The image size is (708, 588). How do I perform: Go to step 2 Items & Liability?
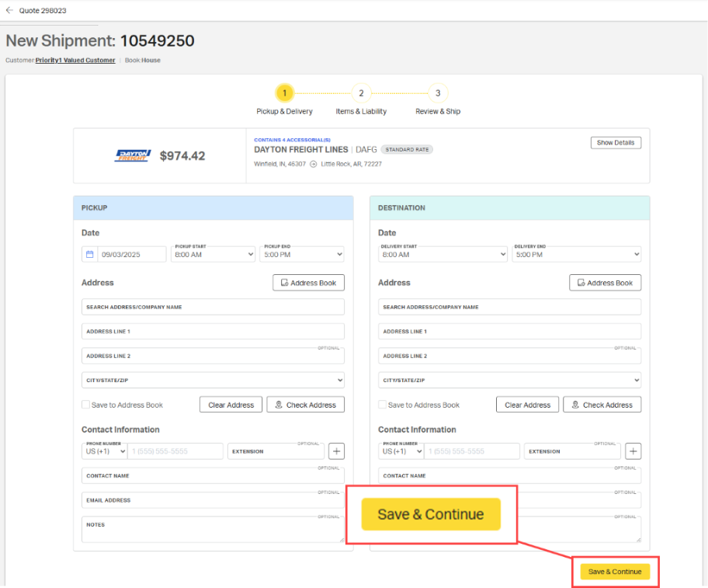tap(360, 93)
